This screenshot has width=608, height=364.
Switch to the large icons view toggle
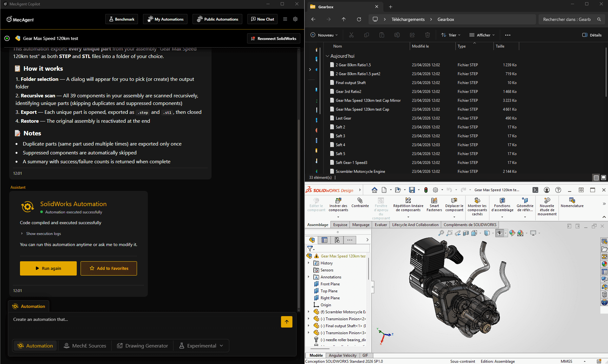603,178
